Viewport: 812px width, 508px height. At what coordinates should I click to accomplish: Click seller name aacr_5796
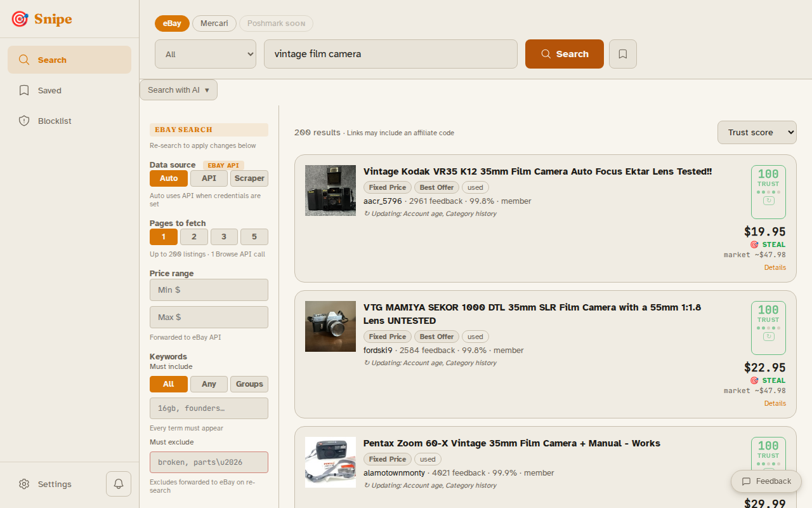click(x=383, y=201)
